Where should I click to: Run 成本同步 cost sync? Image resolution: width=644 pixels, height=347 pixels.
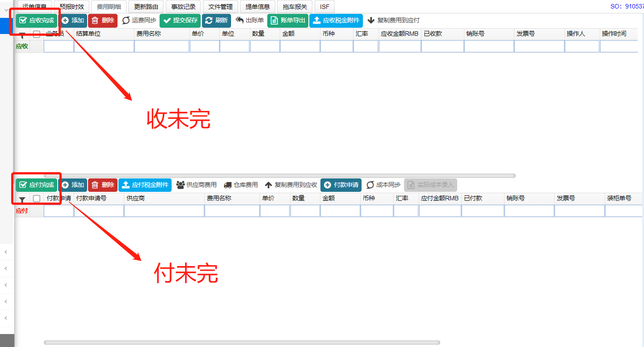[x=383, y=185]
